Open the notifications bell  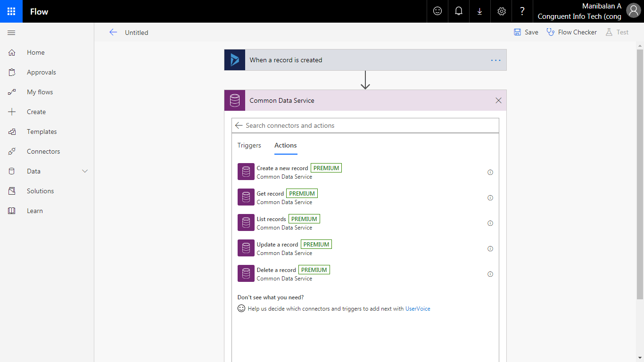pyautogui.click(x=459, y=11)
